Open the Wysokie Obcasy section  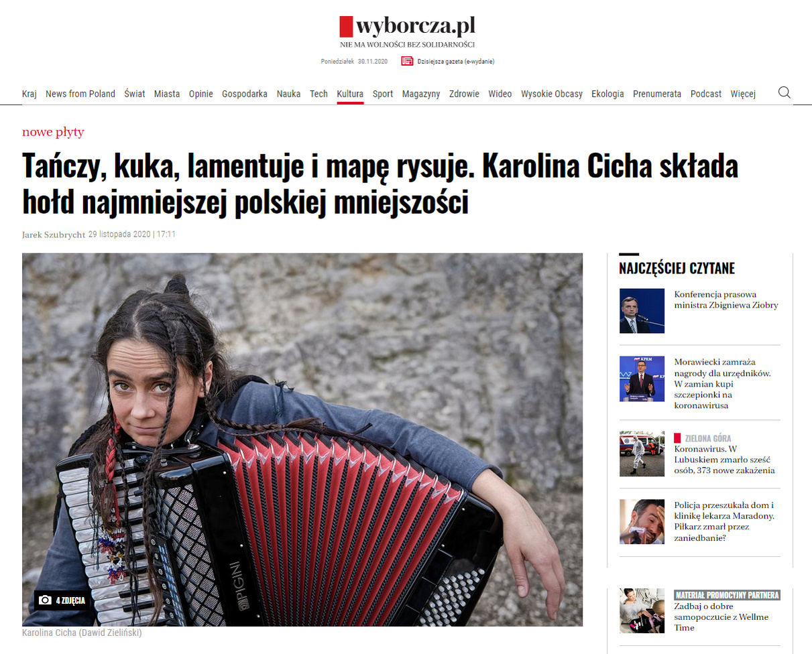[x=552, y=94]
